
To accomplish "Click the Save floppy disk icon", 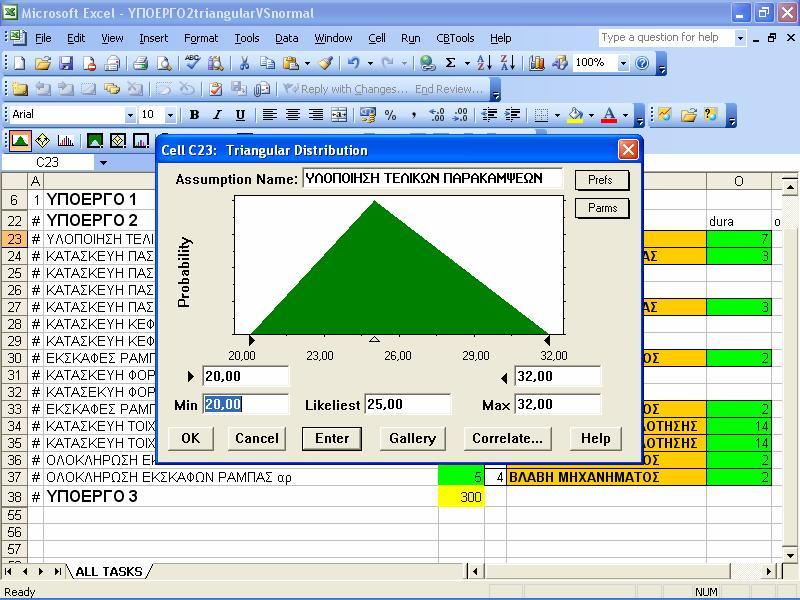I will tap(66, 63).
